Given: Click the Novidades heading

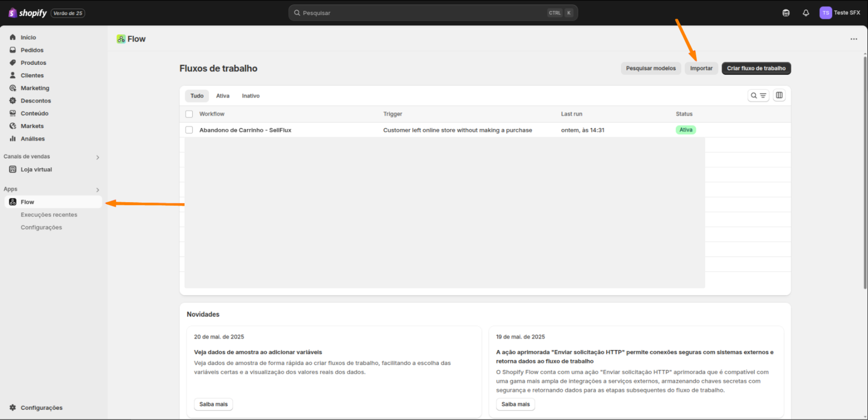Looking at the screenshot, I should 203,314.
